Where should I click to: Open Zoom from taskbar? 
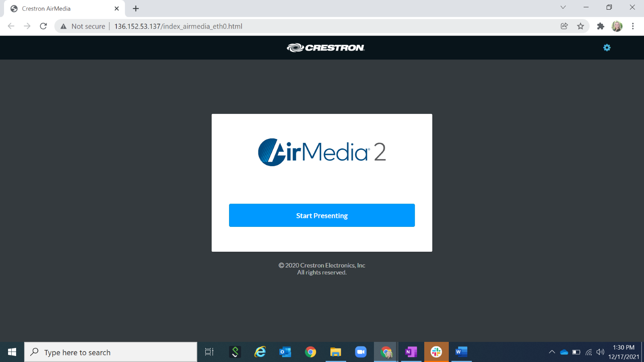coord(361,352)
